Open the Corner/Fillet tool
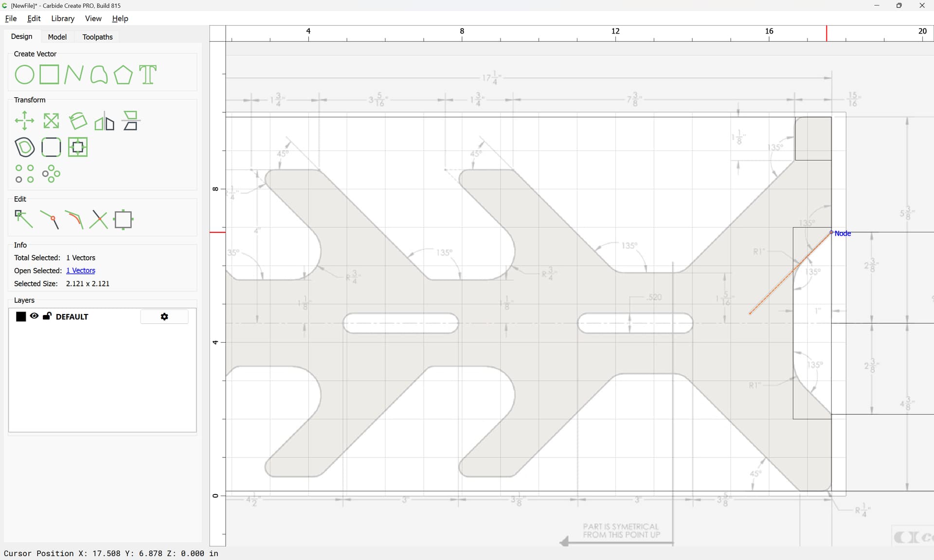Image resolution: width=934 pixels, height=560 pixels. (51, 147)
